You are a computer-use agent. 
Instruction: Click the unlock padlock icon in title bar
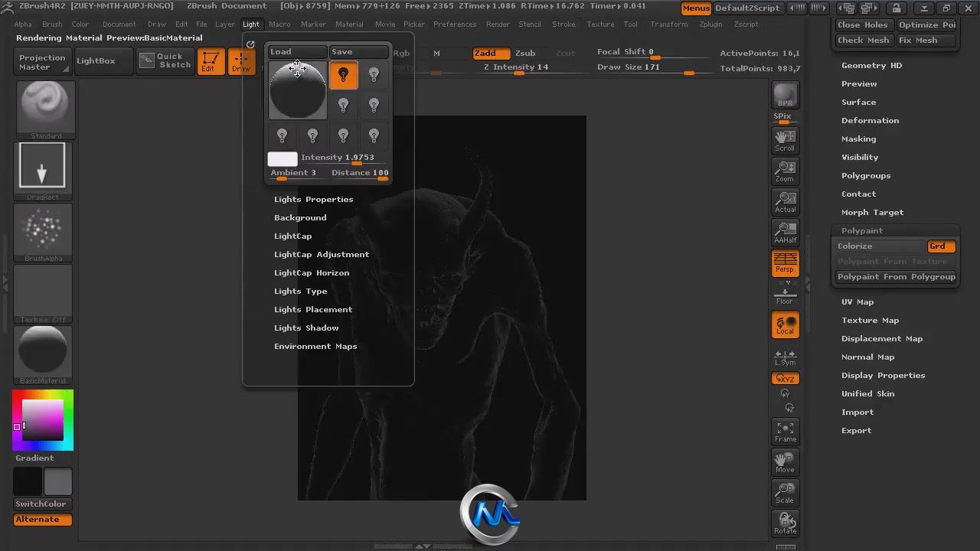pyautogui.click(x=897, y=8)
